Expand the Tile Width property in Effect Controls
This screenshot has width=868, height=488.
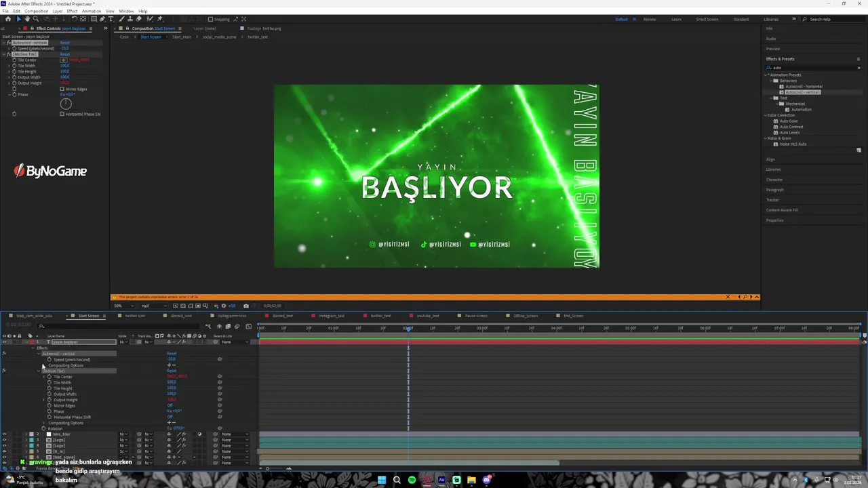[9, 66]
